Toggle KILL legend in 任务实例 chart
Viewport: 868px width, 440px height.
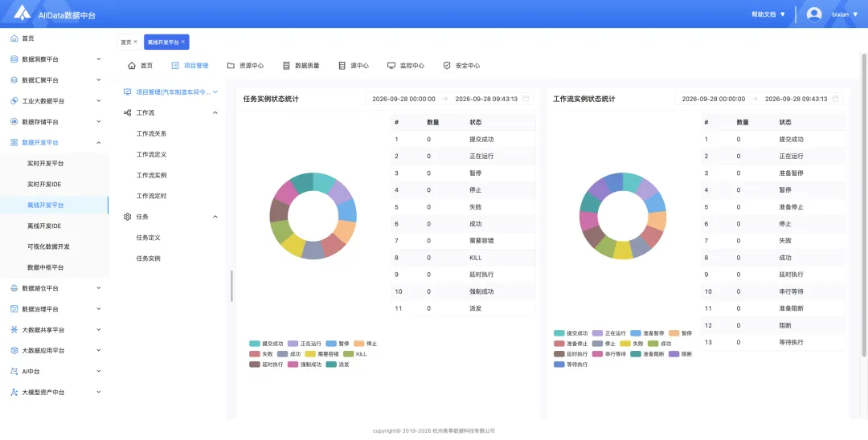(355, 354)
